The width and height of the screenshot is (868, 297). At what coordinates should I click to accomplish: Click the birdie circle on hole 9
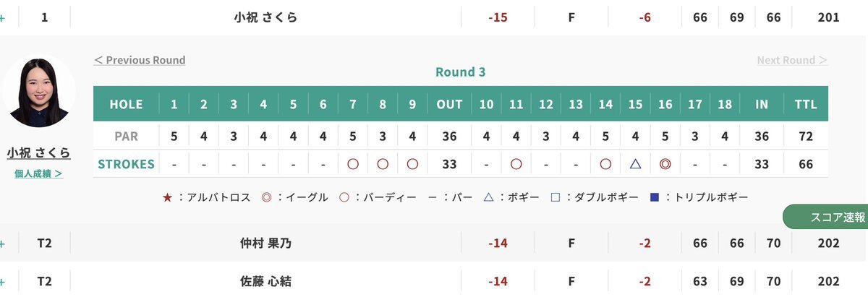click(412, 164)
